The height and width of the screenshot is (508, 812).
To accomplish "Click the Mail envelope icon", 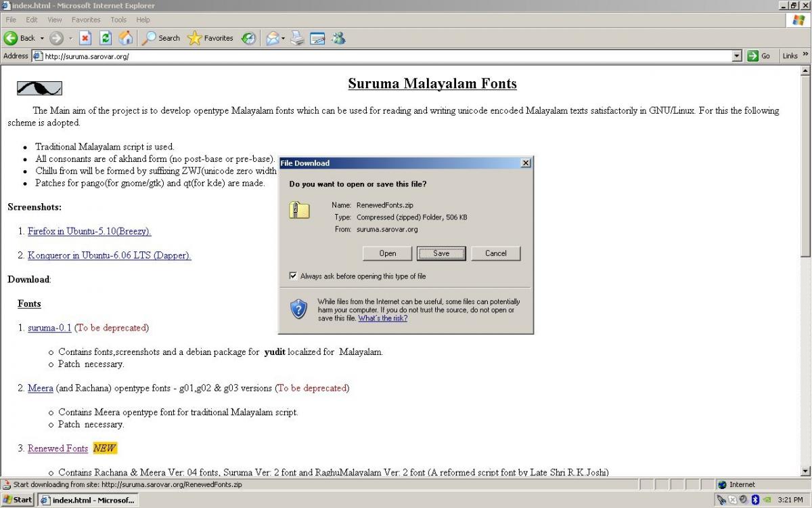I will pos(272,38).
